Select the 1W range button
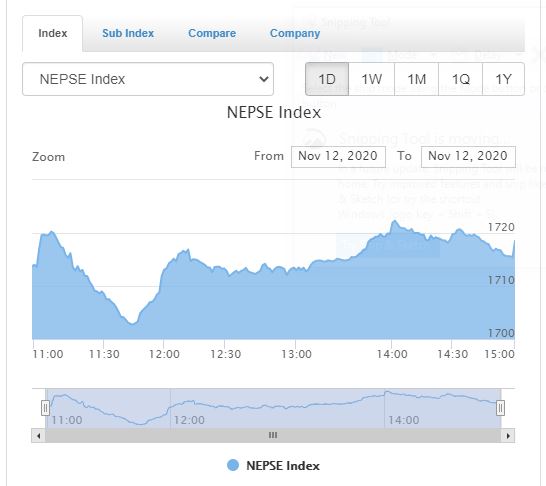 372,79
